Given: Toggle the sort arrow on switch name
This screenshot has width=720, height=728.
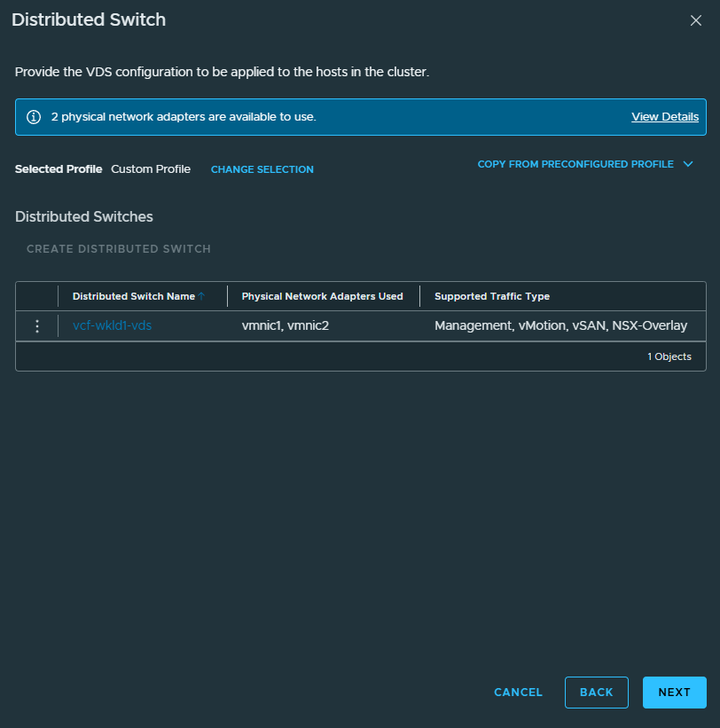Looking at the screenshot, I should pos(201,296).
